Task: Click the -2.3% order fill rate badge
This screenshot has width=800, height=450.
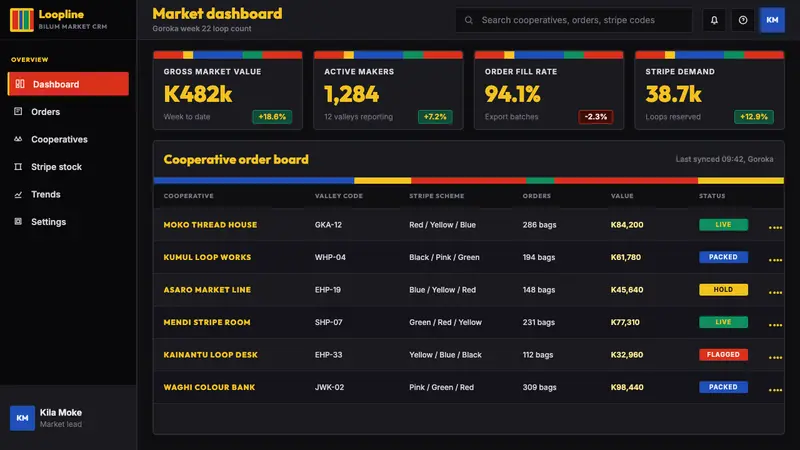Action: 595,117
